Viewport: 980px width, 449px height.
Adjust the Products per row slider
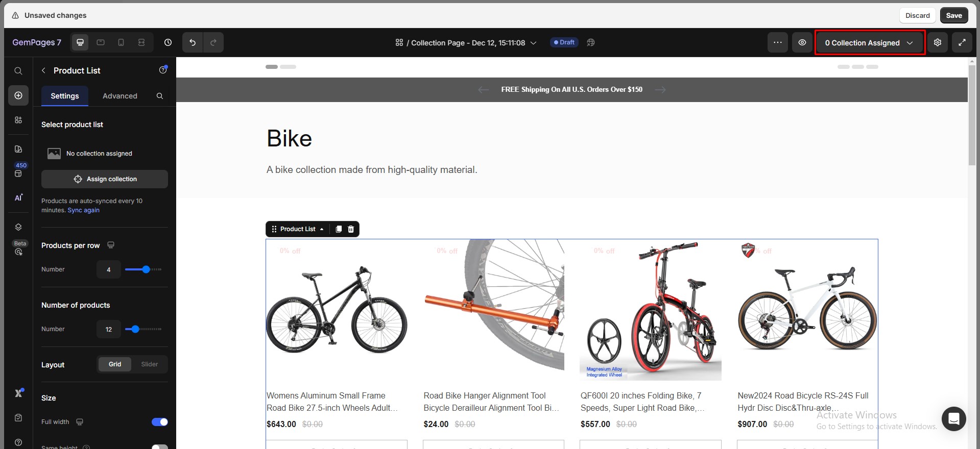[x=146, y=269]
